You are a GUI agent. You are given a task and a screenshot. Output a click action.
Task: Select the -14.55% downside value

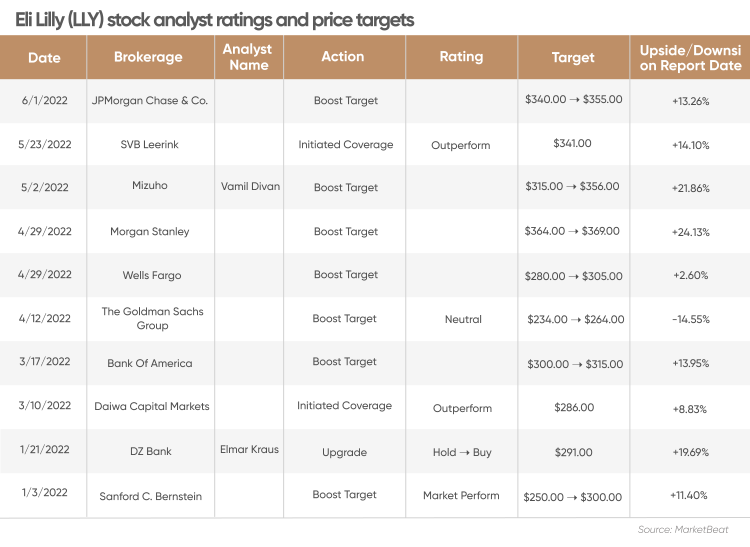click(691, 319)
